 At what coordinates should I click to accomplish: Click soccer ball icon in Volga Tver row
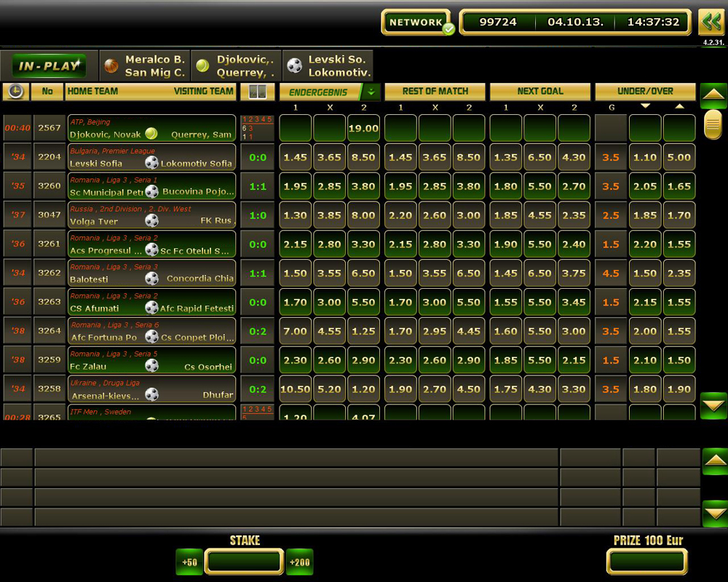151,220
